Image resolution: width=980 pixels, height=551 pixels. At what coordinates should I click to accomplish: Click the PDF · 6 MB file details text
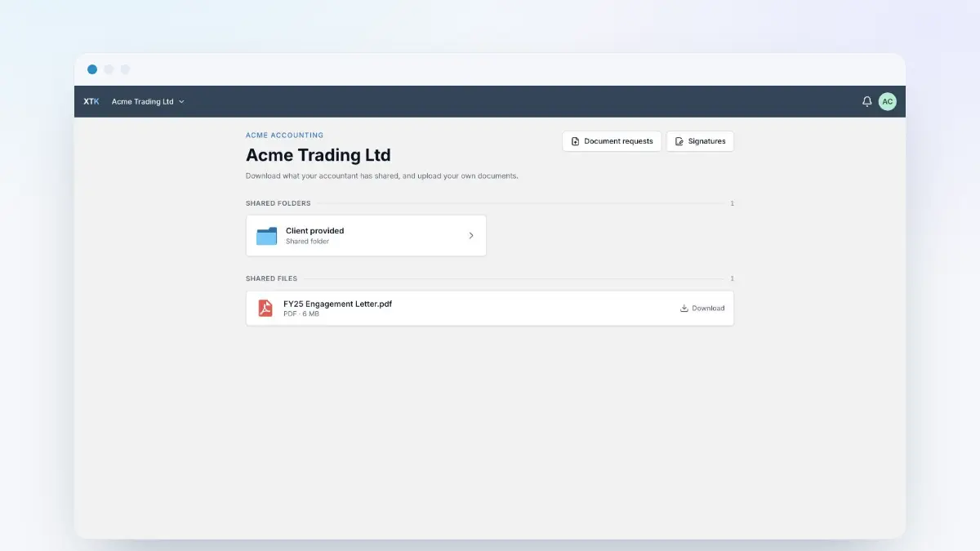[301, 314]
